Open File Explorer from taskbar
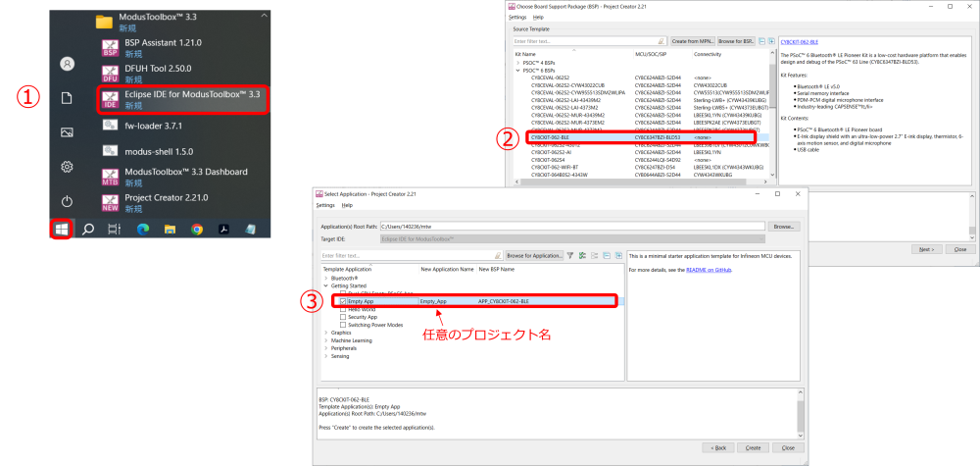The height and width of the screenshot is (466, 980). click(x=170, y=230)
